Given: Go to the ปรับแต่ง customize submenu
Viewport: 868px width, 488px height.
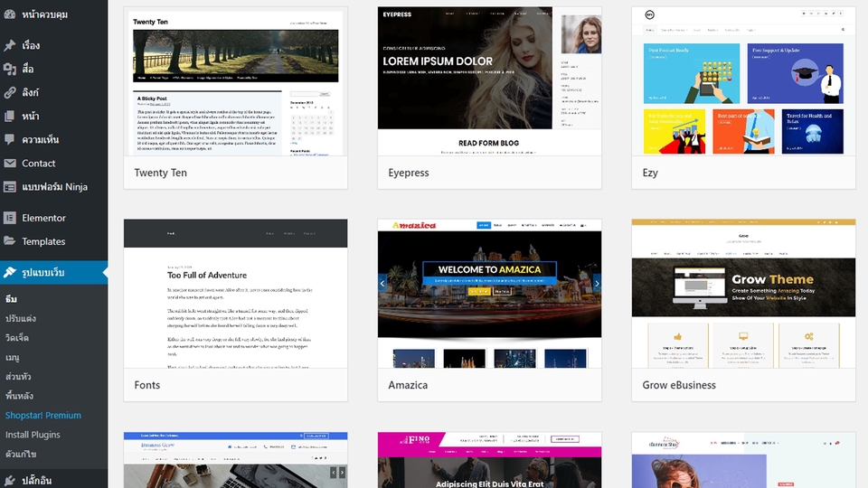Looking at the screenshot, I should click(21, 318).
